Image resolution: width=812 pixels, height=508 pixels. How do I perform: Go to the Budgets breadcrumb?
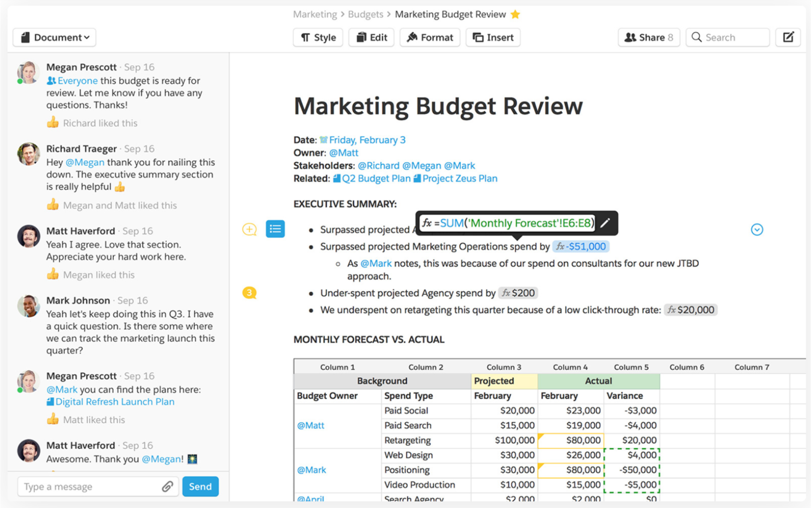366,14
